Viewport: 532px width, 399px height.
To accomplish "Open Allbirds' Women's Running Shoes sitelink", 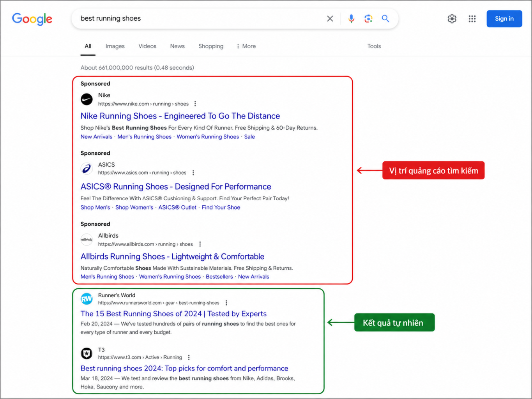I will (x=170, y=277).
